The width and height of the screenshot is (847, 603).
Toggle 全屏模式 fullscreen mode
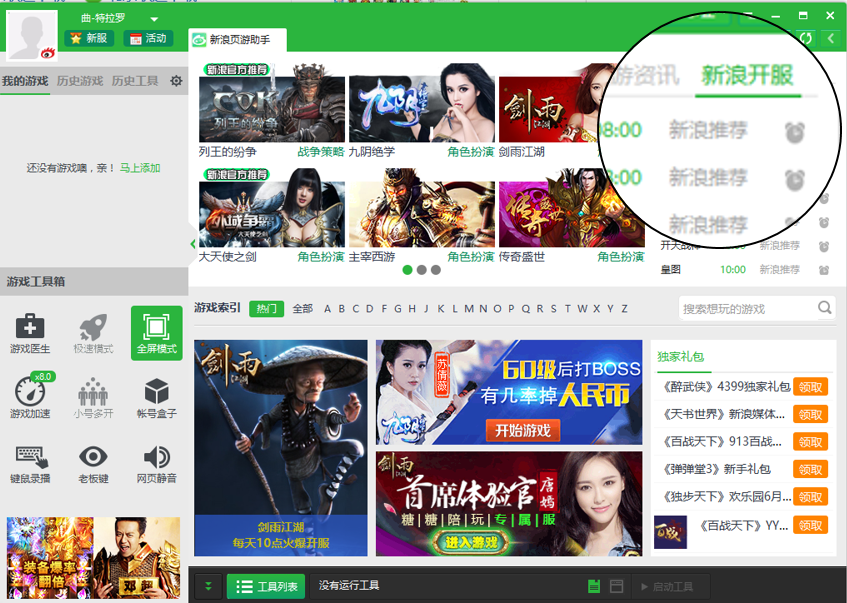pyautogui.click(x=157, y=333)
